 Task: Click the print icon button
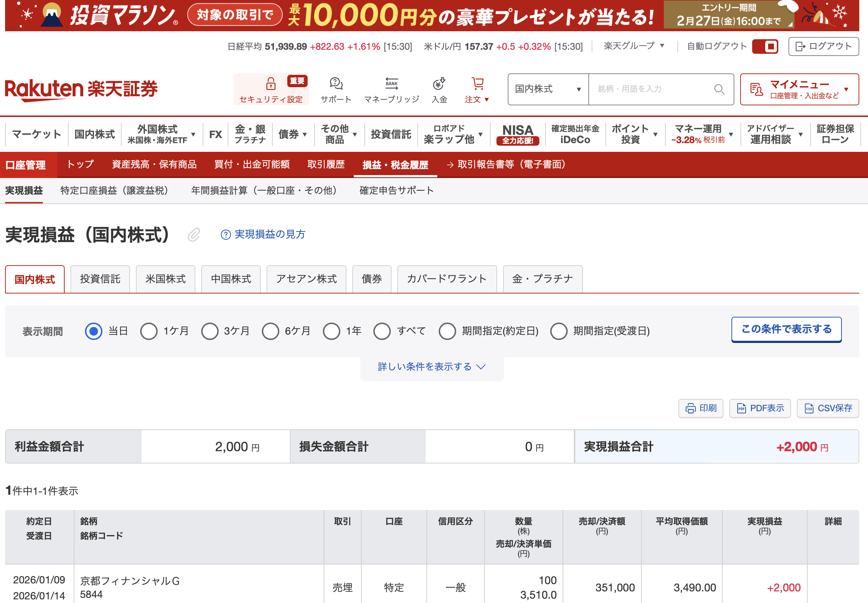[701, 408]
